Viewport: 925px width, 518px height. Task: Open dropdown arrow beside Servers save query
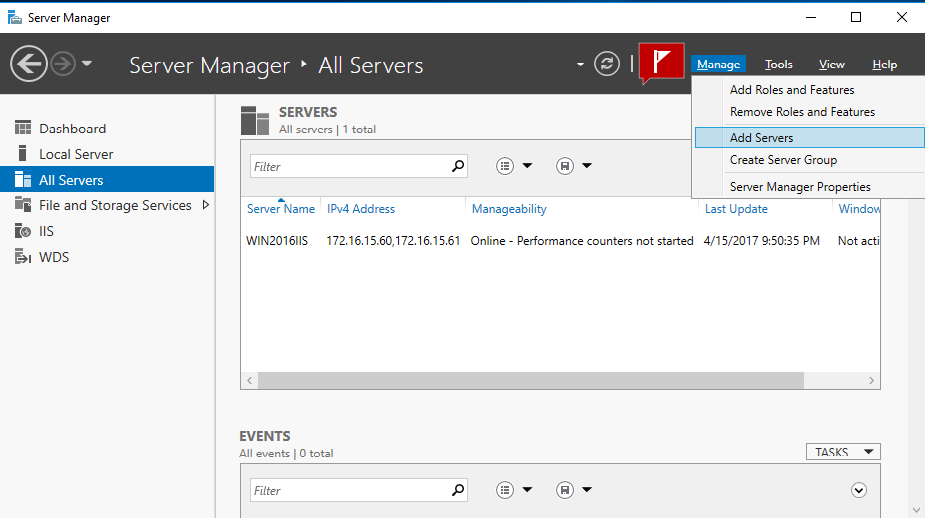pyautogui.click(x=587, y=166)
